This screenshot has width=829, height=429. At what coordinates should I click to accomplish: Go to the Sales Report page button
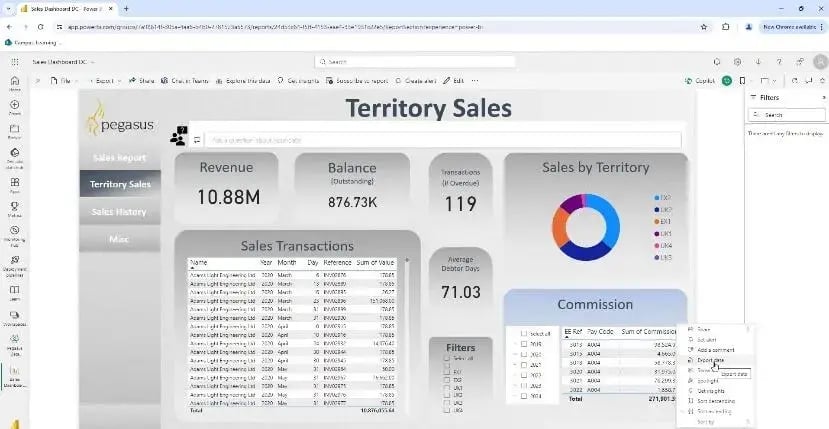tap(119, 158)
